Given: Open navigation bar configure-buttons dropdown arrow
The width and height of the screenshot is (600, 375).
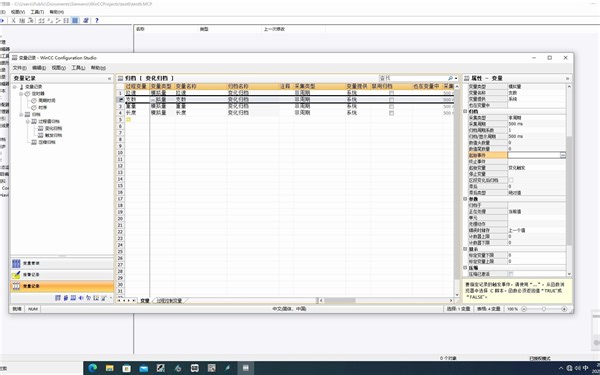Looking at the screenshot, I should pos(111,298).
